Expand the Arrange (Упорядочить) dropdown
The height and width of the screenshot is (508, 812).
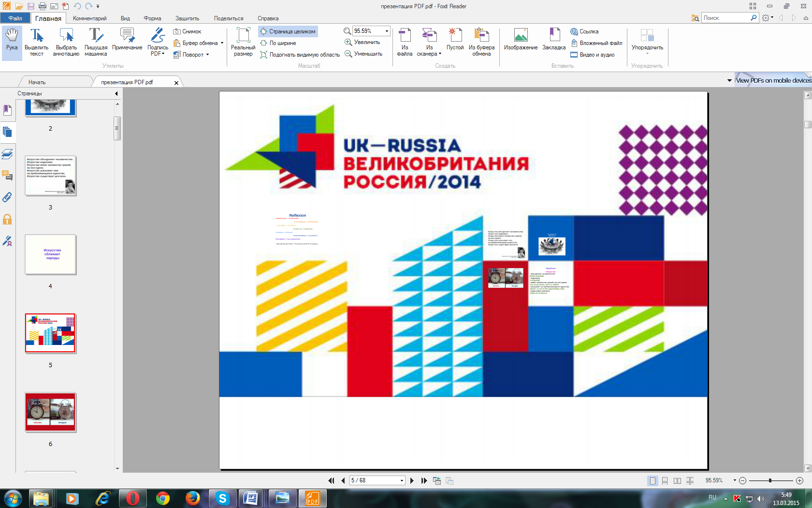[647, 43]
